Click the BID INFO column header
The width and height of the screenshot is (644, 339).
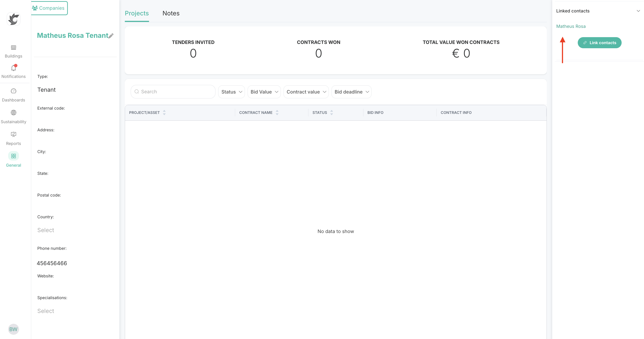(x=375, y=113)
